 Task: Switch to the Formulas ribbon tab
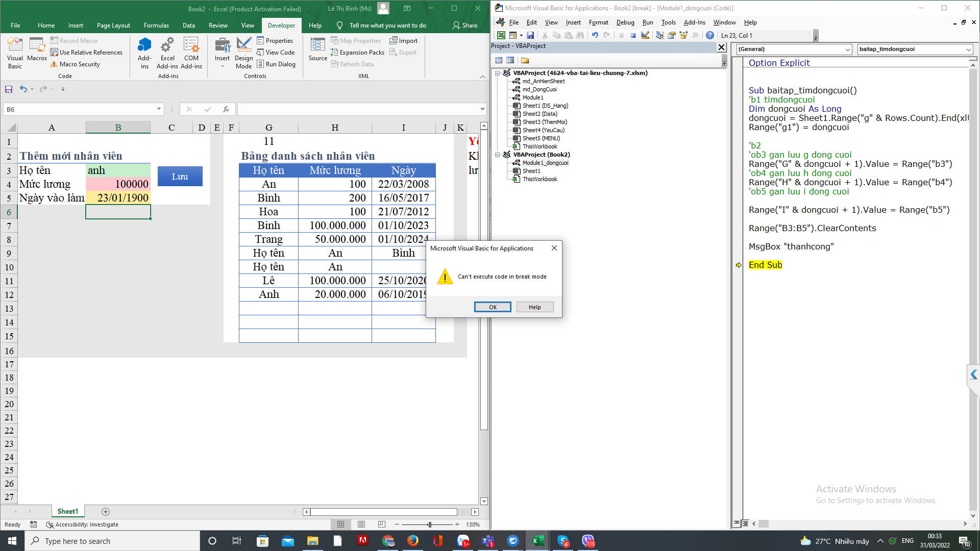tap(156, 26)
